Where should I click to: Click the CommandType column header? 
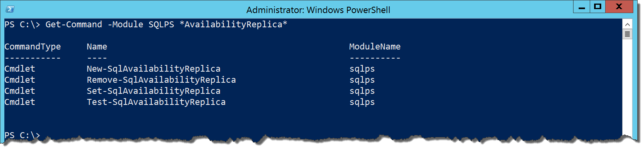pos(32,47)
